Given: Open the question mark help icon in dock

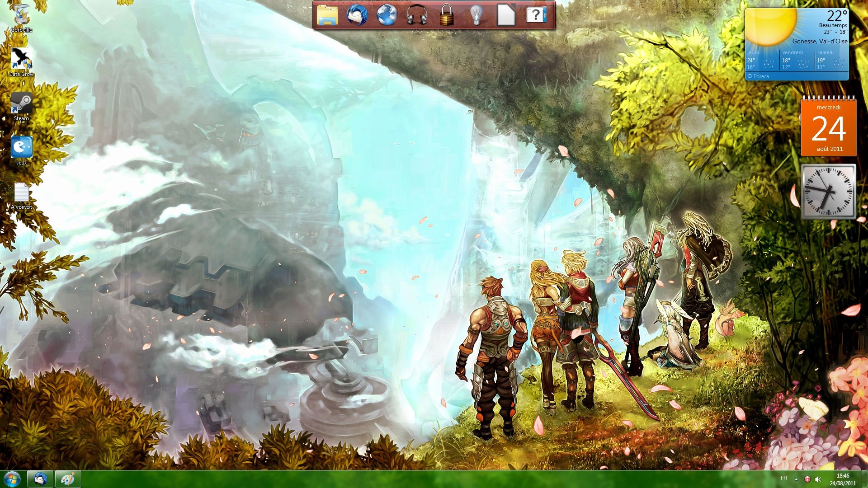Looking at the screenshot, I should [x=536, y=15].
